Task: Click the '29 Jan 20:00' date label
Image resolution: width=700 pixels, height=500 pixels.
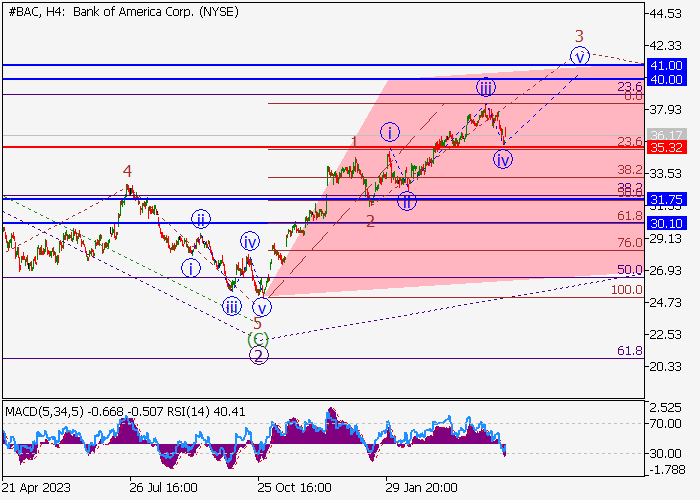Action: (421, 487)
